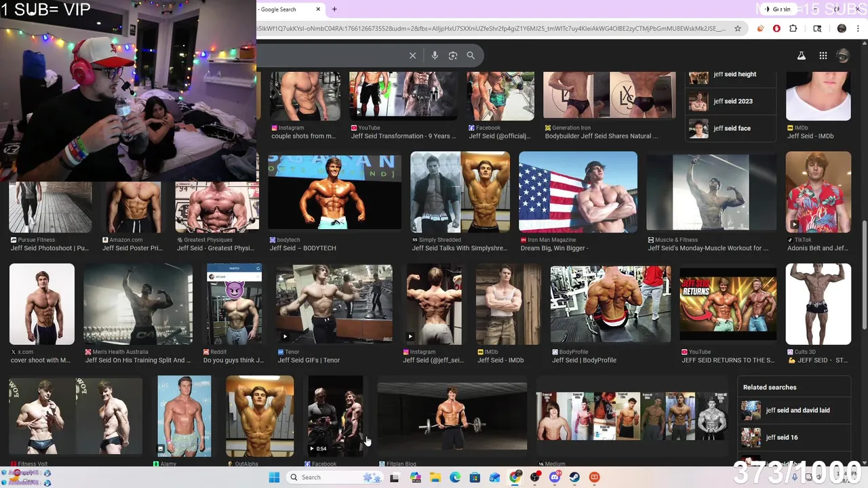The image size is (868, 488).
Task: Start voice search with the microphone icon
Action: [435, 56]
